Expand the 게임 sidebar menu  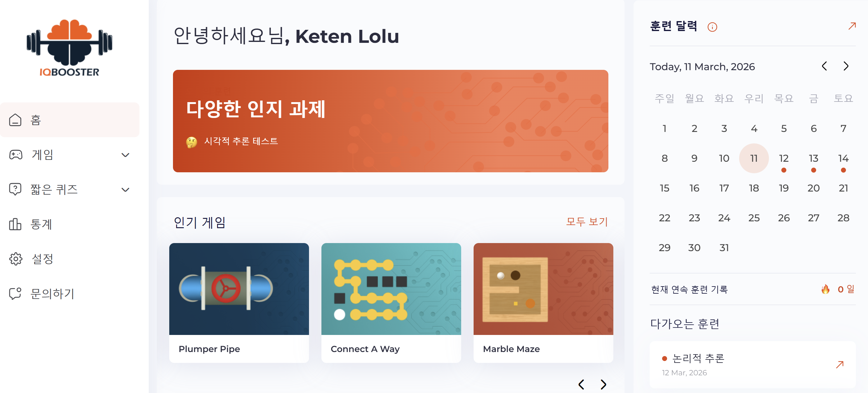point(126,155)
